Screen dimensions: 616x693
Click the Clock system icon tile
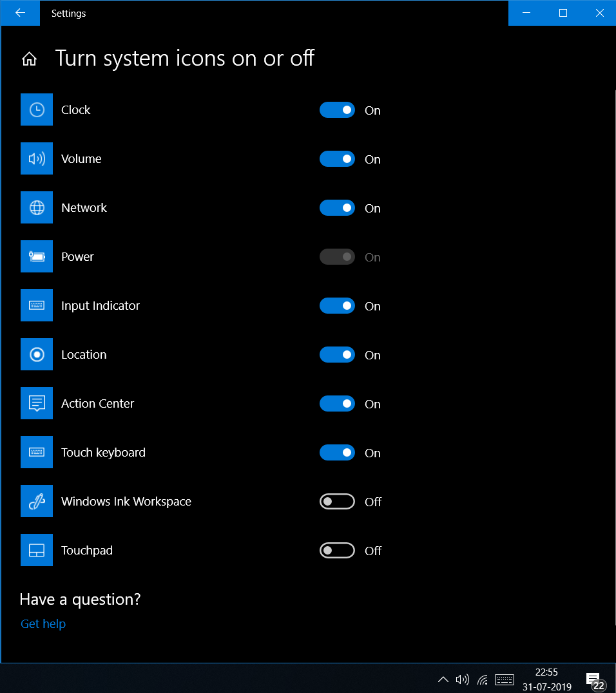point(37,109)
